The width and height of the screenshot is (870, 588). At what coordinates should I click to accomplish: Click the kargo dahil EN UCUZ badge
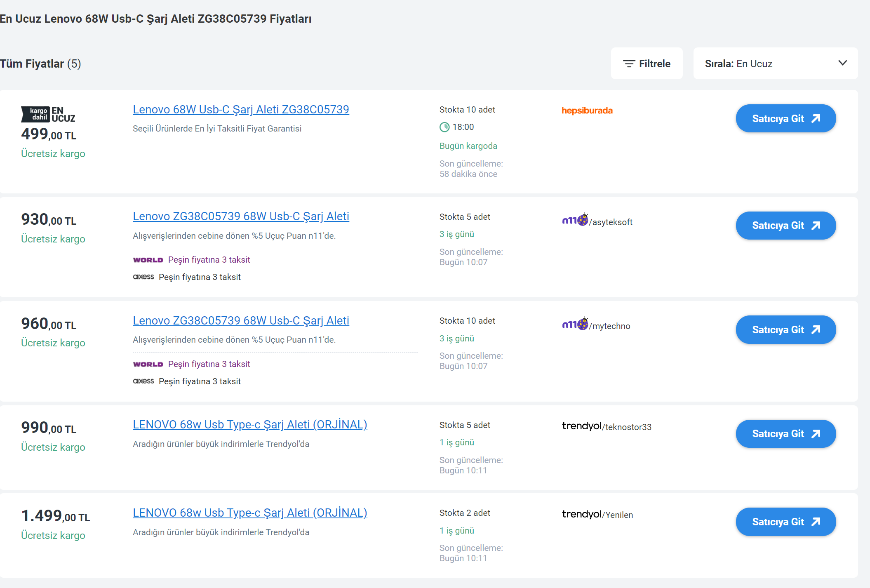coord(48,114)
